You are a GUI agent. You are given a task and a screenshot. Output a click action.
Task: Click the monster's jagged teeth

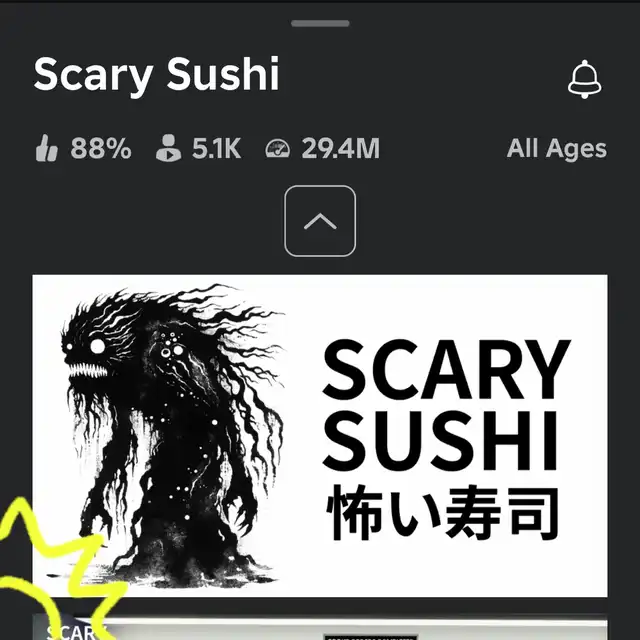87,371
